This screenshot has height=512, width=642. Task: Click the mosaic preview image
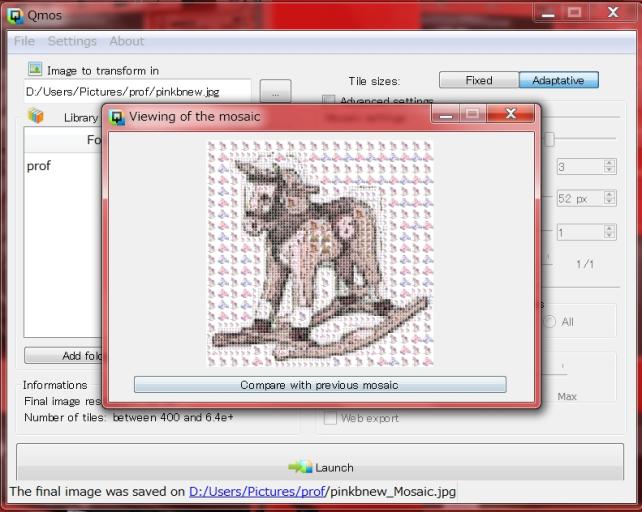click(320, 254)
